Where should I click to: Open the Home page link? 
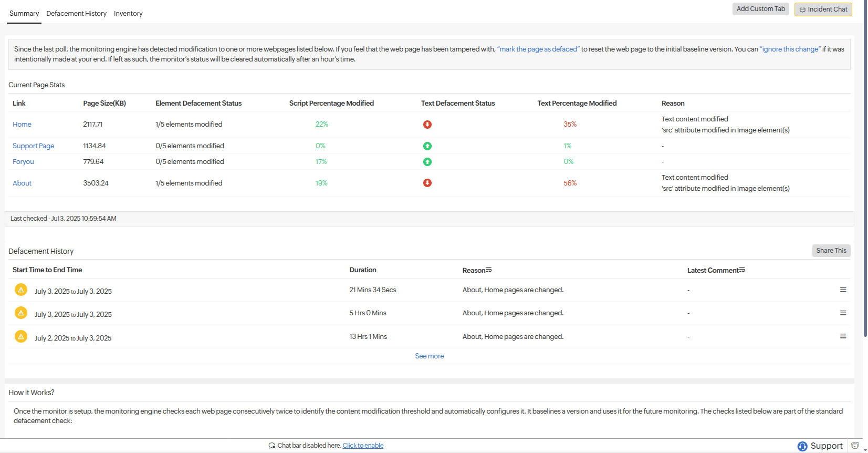tap(22, 125)
